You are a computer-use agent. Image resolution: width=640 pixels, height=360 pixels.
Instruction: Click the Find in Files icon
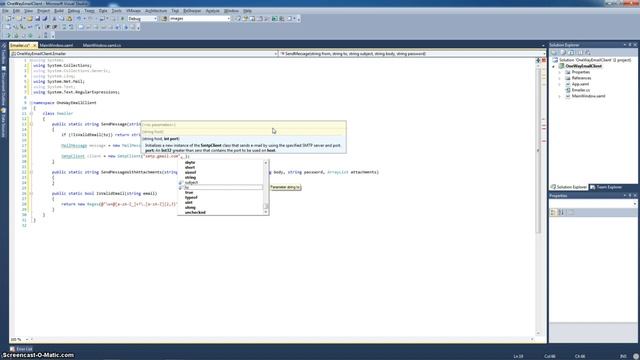(164, 19)
